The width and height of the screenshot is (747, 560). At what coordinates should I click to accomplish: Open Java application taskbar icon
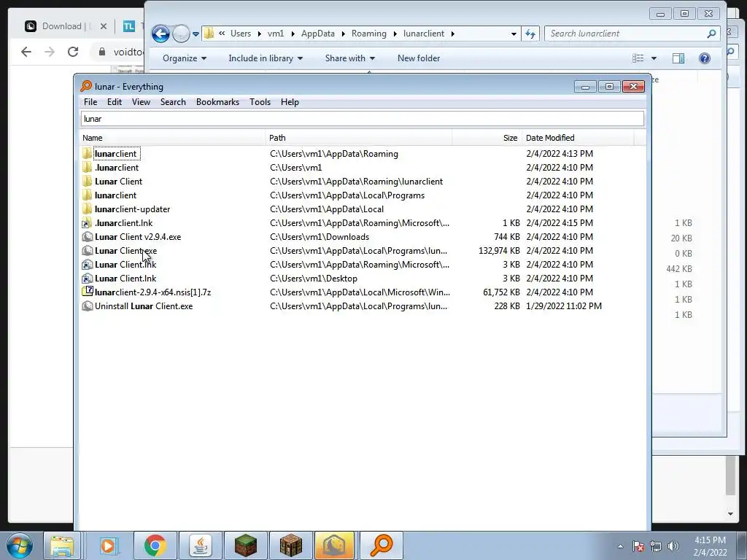200,545
